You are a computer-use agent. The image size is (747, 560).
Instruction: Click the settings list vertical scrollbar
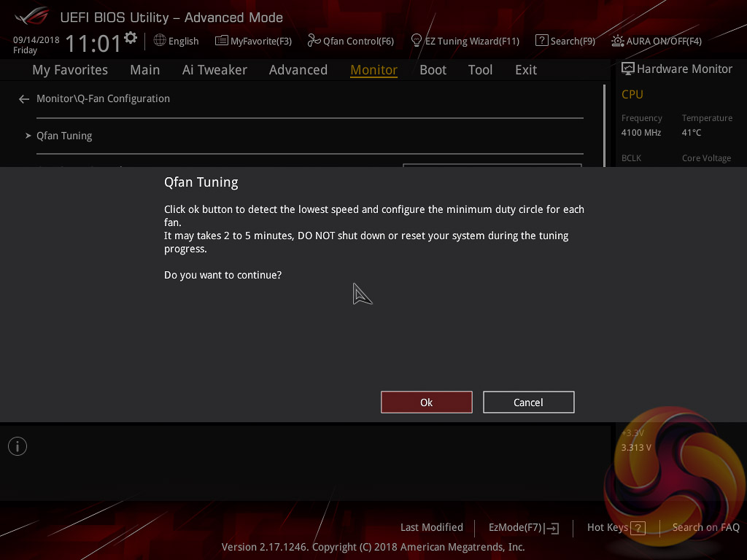click(605, 125)
